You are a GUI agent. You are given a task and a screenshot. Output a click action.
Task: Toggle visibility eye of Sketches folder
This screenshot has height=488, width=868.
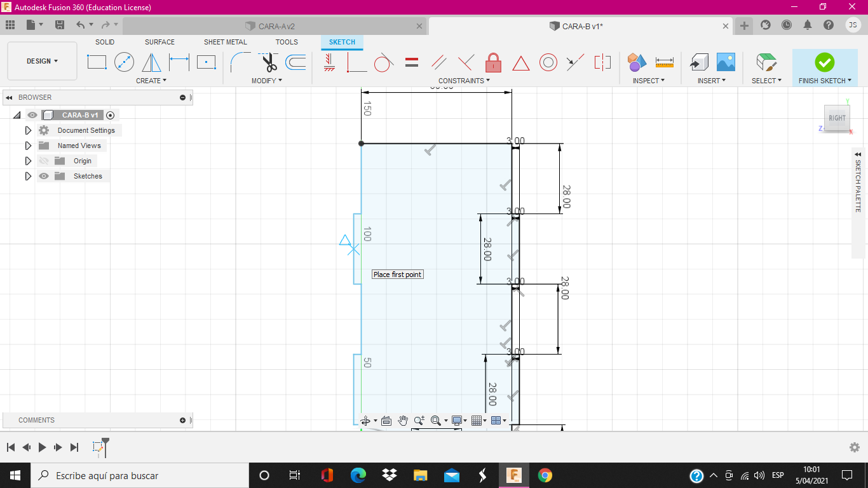(x=44, y=176)
